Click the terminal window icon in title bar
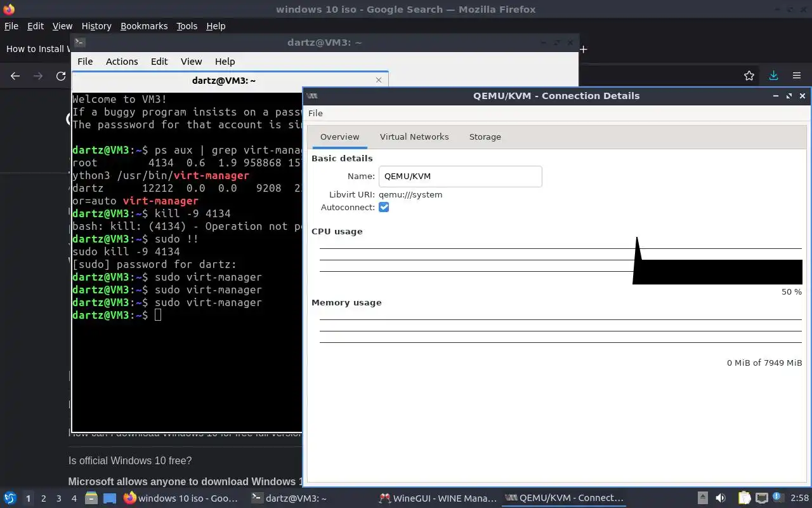 click(x=79, y=43)
